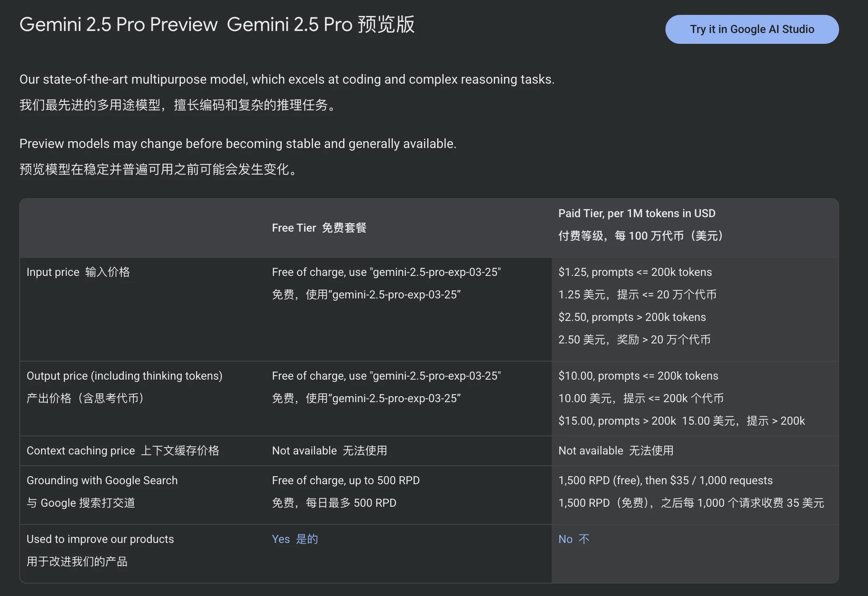
Task: Click the Chinese text 预览模型在稳定并普遍可用之前可能会发生变化
Action: pyautogui.click(x=158, y=169)
